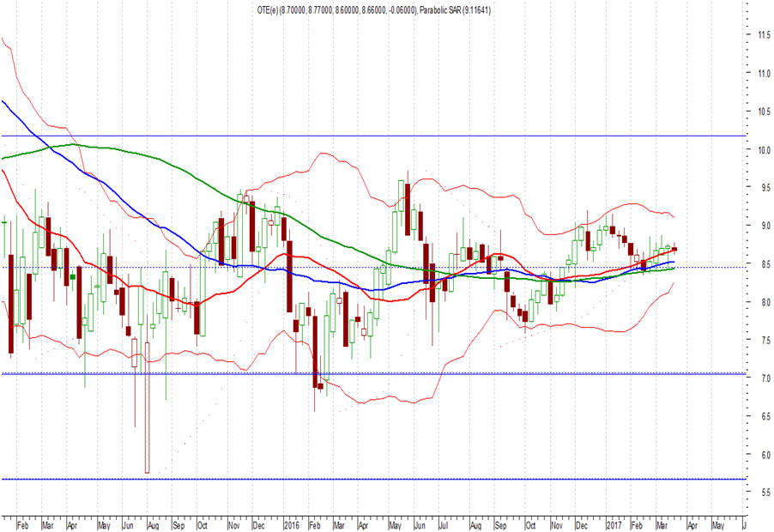774x532 pixels.
Task: Select the blue horizontal line near 5.65
Action: (373, 479)
